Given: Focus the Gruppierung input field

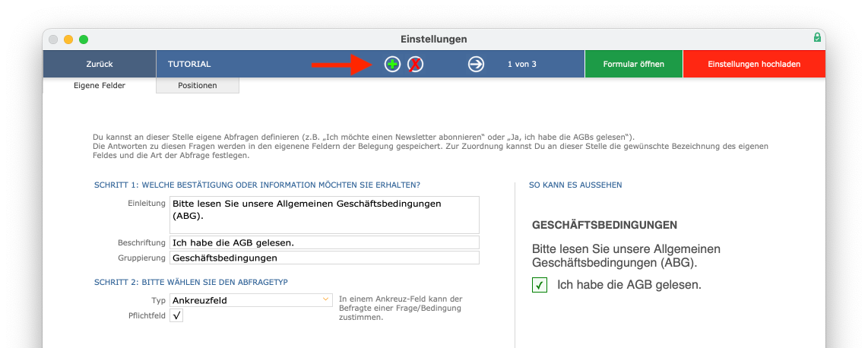Looking at the screenshot, I should pos(325,258).
